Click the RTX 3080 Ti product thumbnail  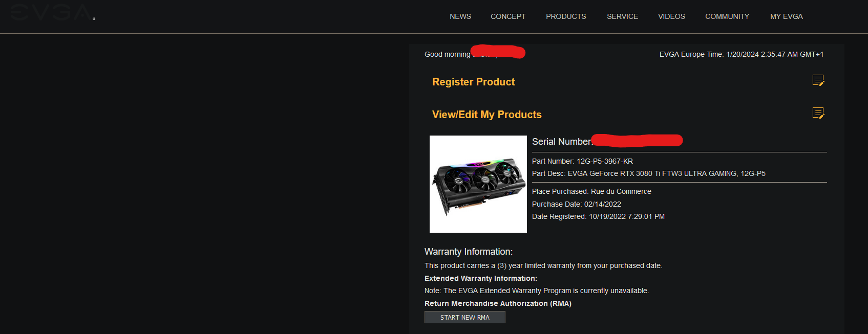tap(478, 184)
